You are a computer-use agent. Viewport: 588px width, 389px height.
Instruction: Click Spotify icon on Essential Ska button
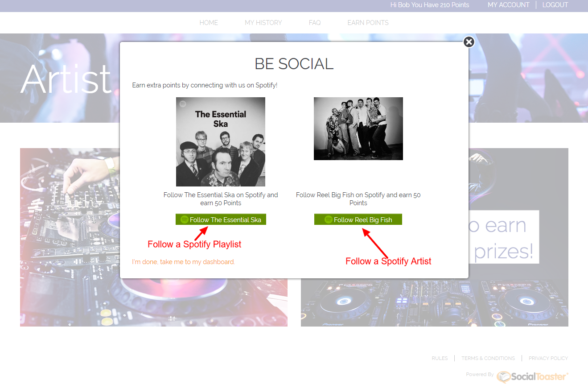tap(185, 219)
